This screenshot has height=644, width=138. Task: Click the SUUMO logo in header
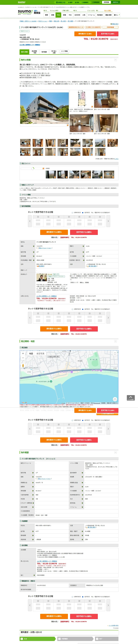pos(25,12)
